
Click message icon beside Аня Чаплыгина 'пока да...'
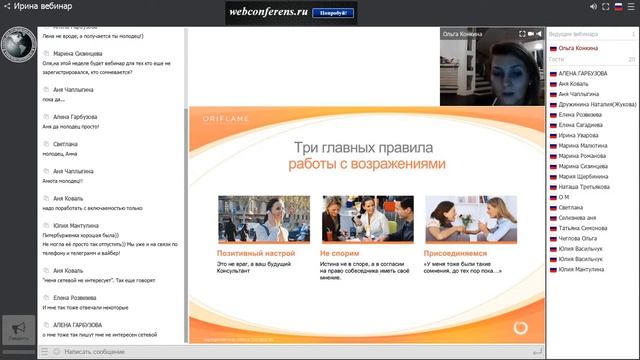(46, 89)
